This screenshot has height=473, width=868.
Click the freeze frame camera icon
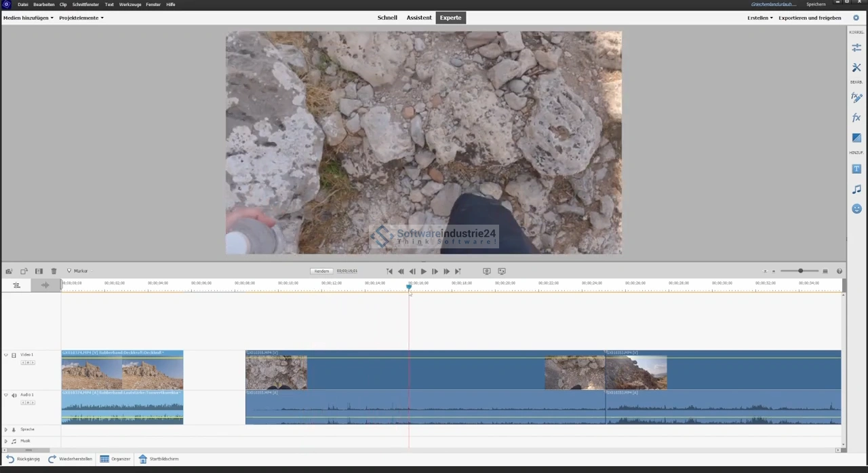pyautogui.click(x=9, y=271)
